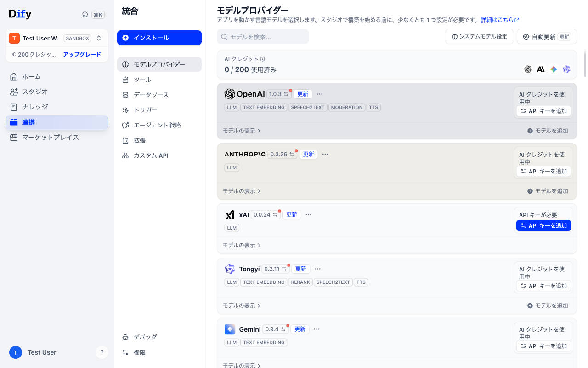Open マーケットプレイス in the sidebar
Viewport: 588px width, 368px height.
[x=57, y=137]
